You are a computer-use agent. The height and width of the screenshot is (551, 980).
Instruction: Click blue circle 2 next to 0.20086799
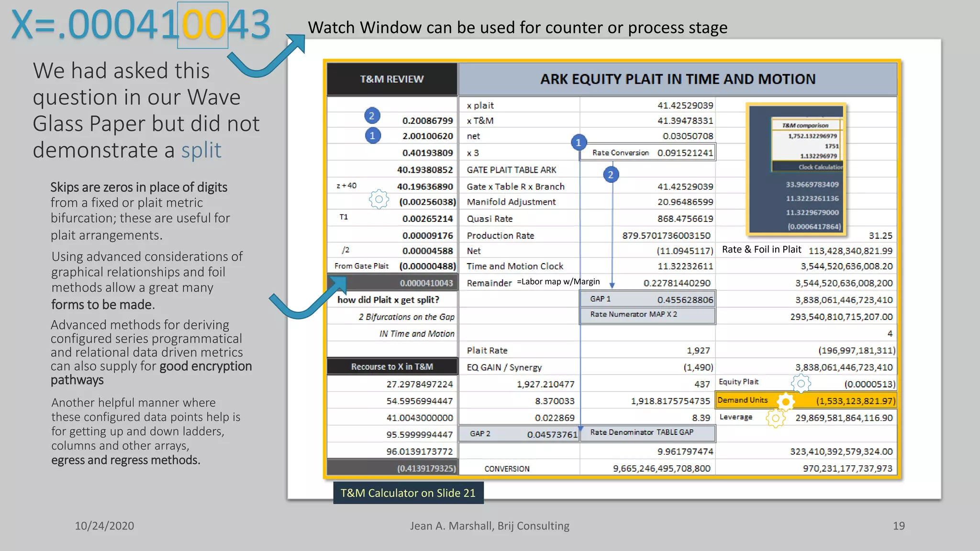click(x=372, y=116)
